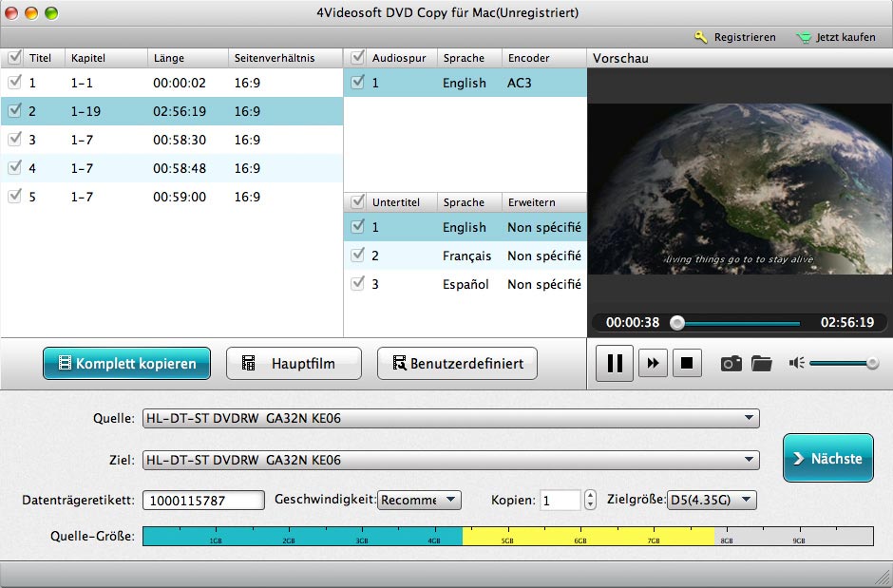Toggle the Français subtitle checkbox
This screenshot has width=893, height=588.
[x=357, y=256]
